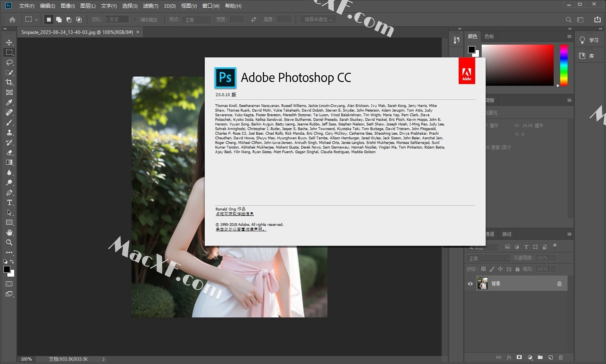This screenshot has height=364, width=606.
Task: Select the Rectangular Marquee tool
Action: coord(9,52)
